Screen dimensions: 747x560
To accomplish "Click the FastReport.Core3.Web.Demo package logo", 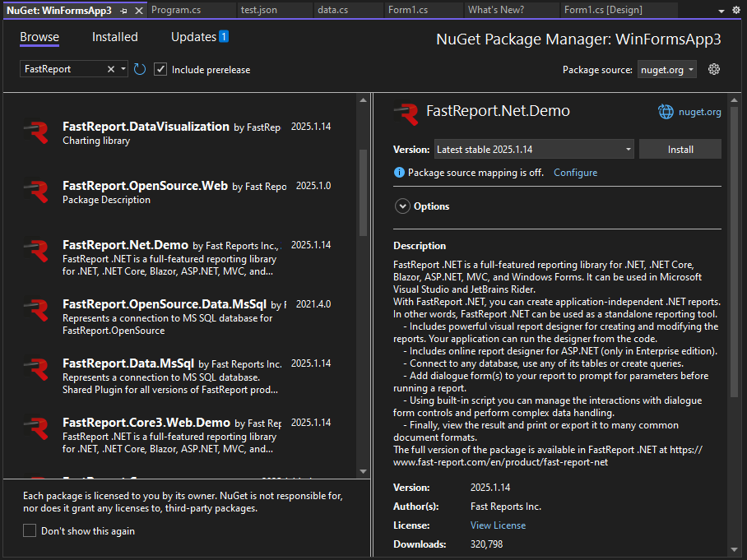I will click(x=37, y=428).
